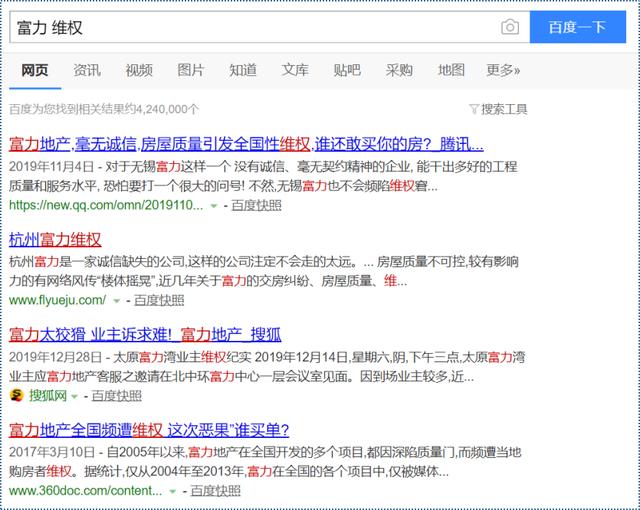Click the date 2019年11月4日 in first snippet

pos(51,166)
